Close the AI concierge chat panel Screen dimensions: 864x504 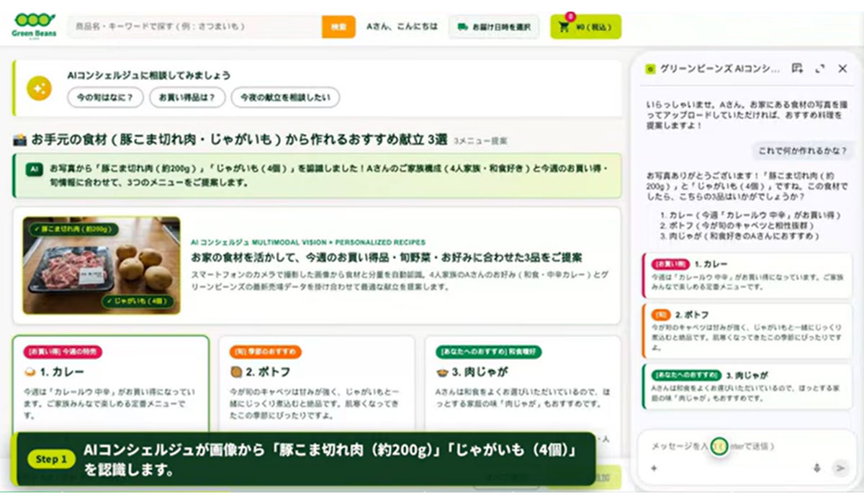pos(842,68)
